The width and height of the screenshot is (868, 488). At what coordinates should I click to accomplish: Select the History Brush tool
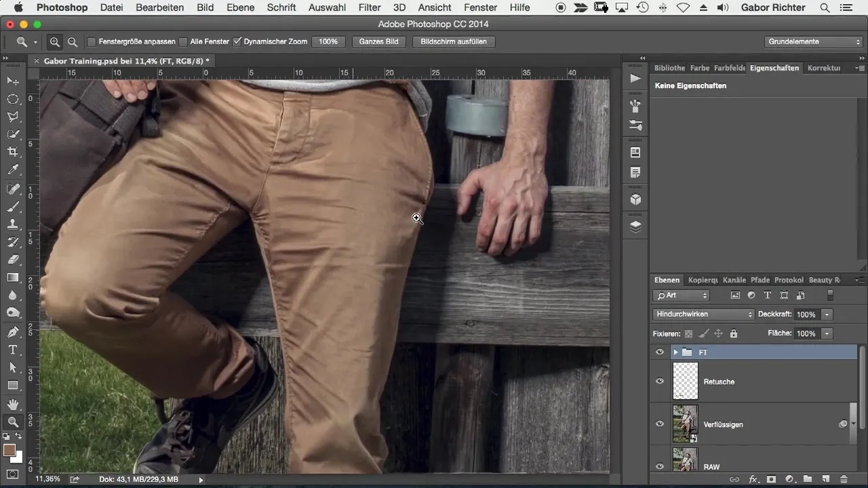pyautogui.click(x=12, y=242)
